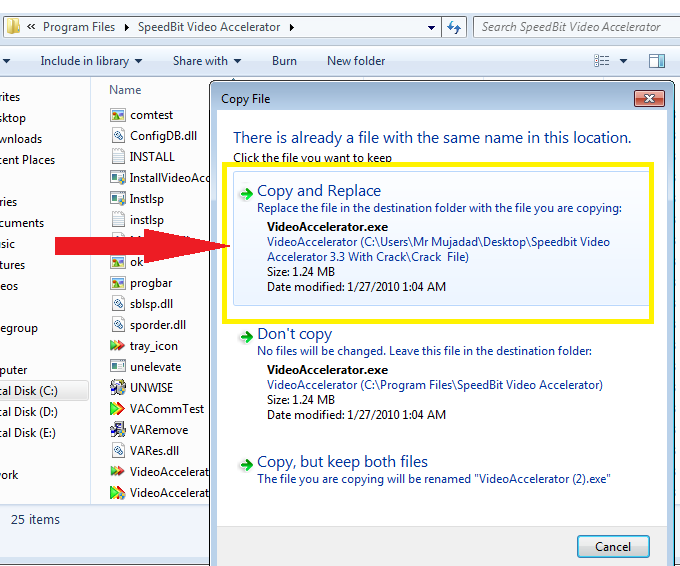Choose Copy and Replace option

pos(441,238)
